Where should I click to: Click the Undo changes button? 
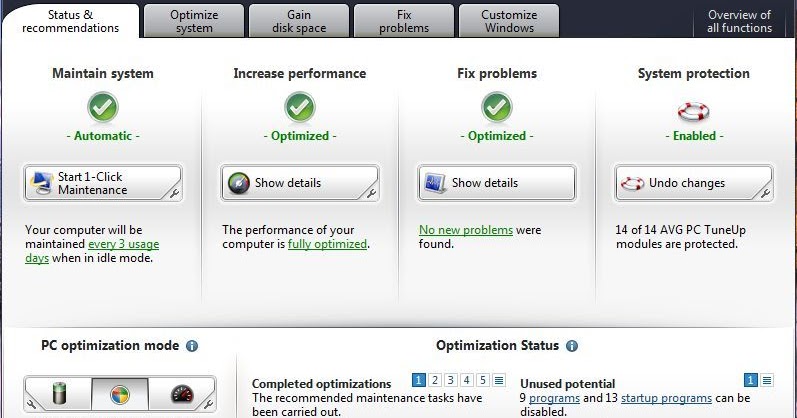tap(694, 183)
